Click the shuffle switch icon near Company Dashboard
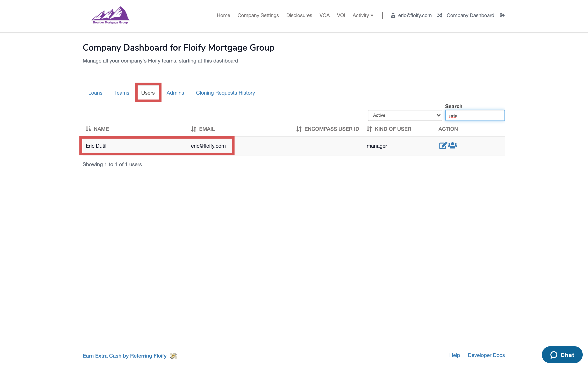588x366 pixels. click(440, 15)
